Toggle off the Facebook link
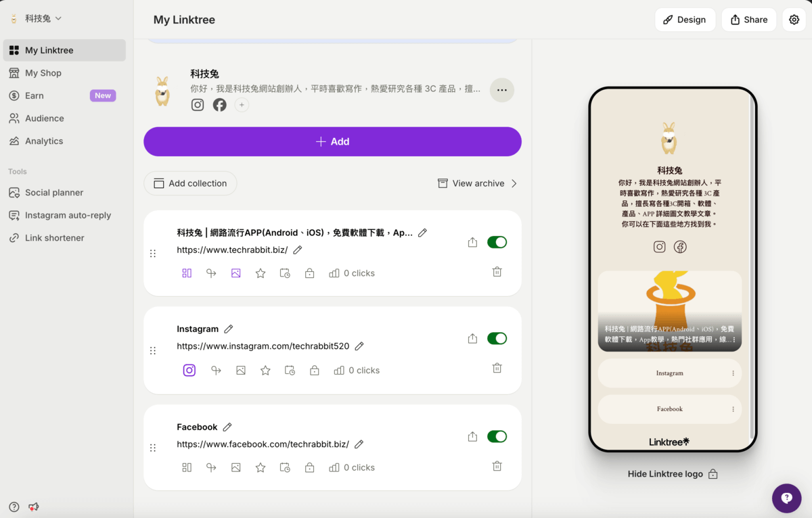This screenshot has width=812, height=518. (497, 436)
